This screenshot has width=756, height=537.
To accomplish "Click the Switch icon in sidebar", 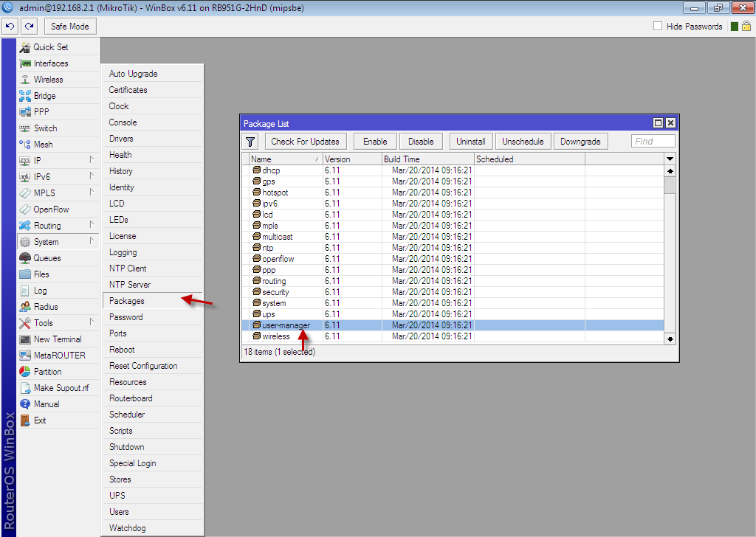I will click(24, 128).
